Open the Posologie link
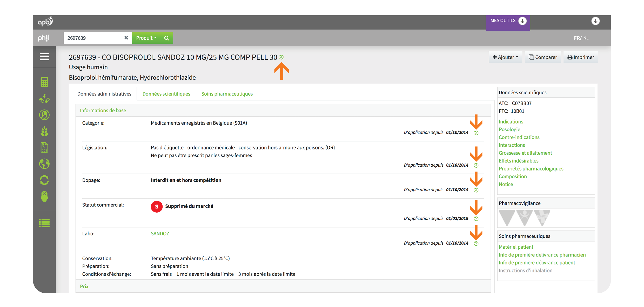Screen dimensions: 644x307 (509, 129)
